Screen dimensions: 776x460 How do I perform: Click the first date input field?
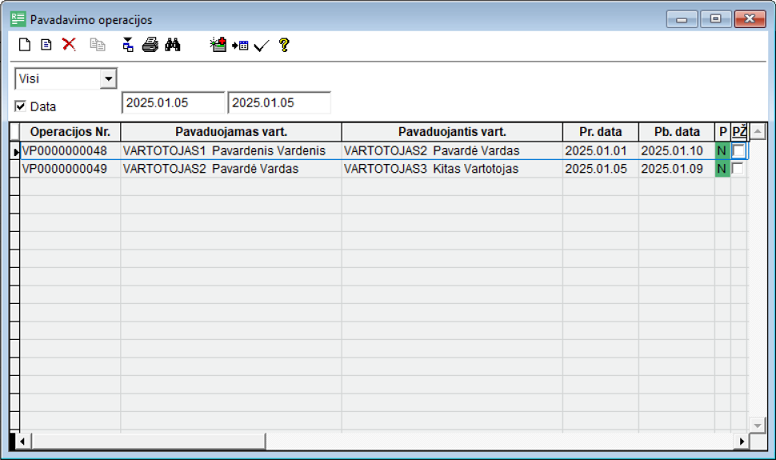click(x=173, y=103)
